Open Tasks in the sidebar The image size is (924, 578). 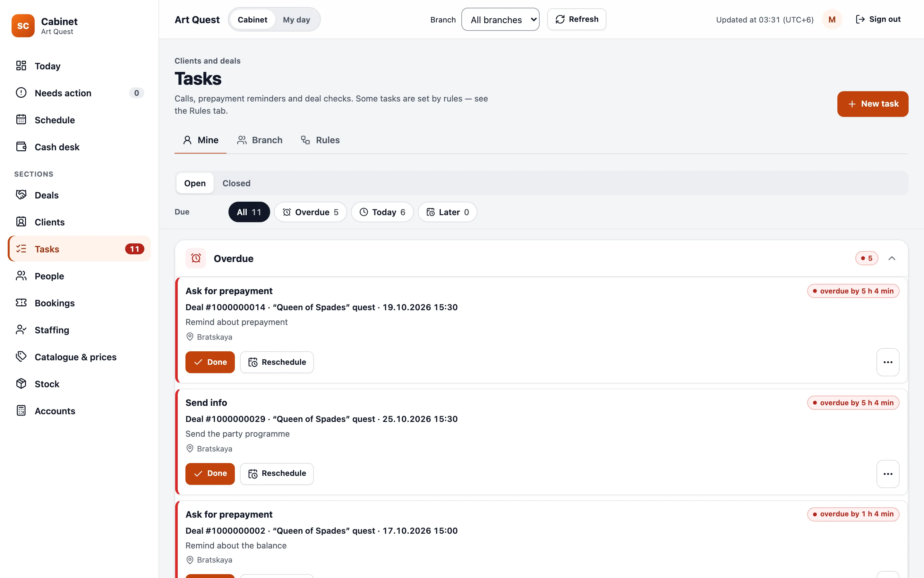click(x=80, y=249)
